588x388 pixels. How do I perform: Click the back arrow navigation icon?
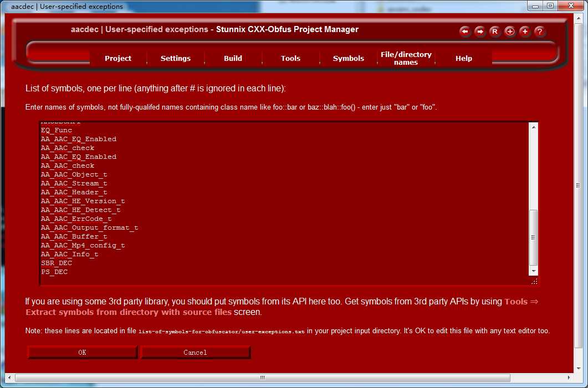point(465,32)
